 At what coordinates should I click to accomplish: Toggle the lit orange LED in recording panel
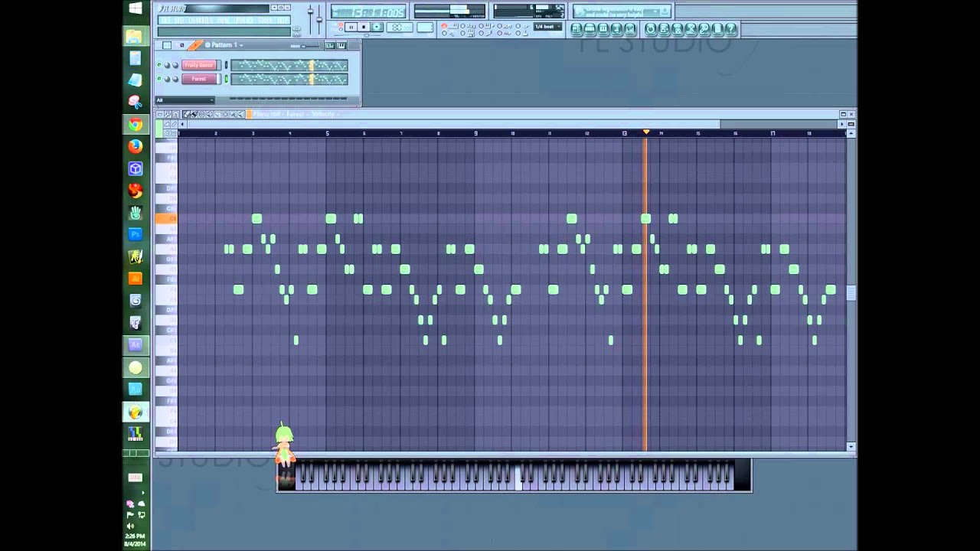click(x=445, y=25)
